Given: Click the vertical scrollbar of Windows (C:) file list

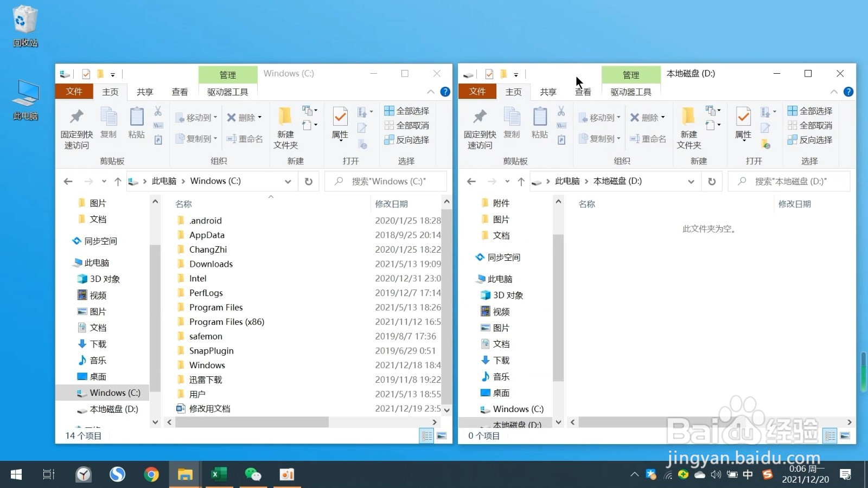Looking at the screenshot, I should coord(447,307).
